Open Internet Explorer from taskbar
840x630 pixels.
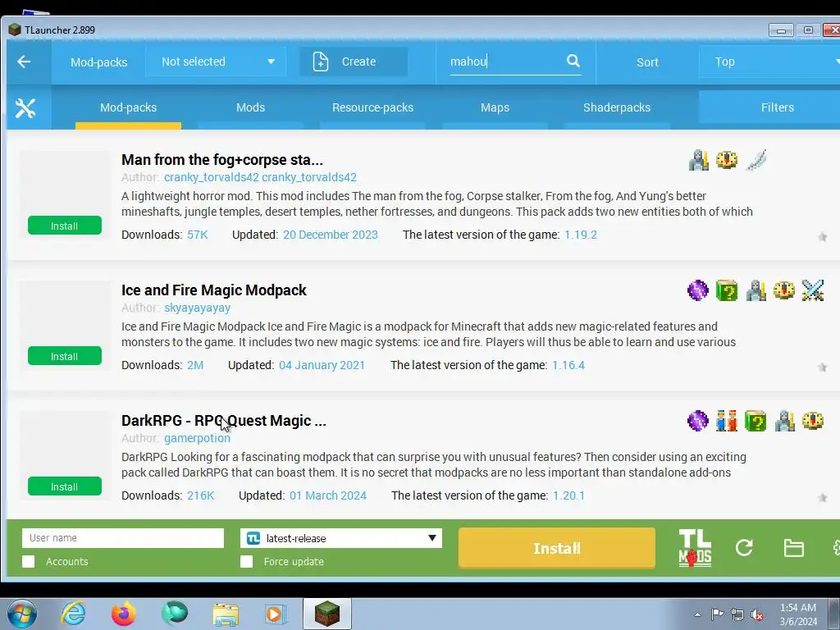(73, 614)
